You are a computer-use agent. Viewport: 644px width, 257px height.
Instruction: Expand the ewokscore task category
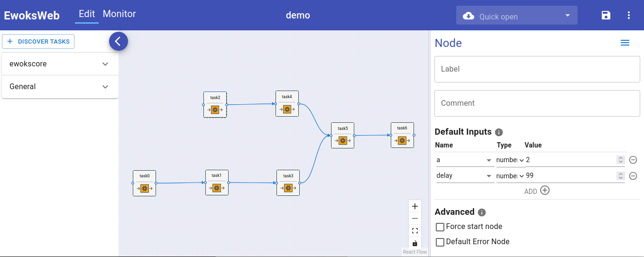[60, 64]
